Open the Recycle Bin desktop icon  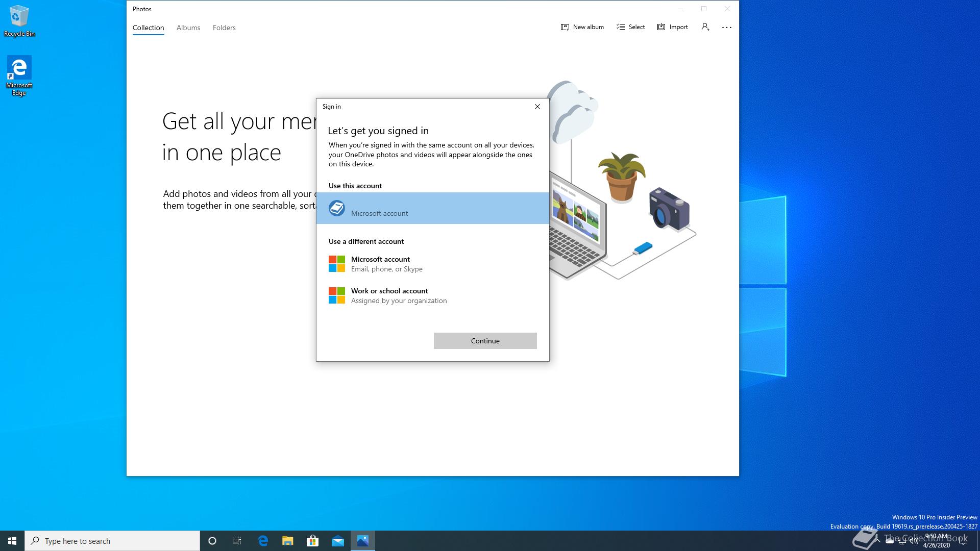19,21
